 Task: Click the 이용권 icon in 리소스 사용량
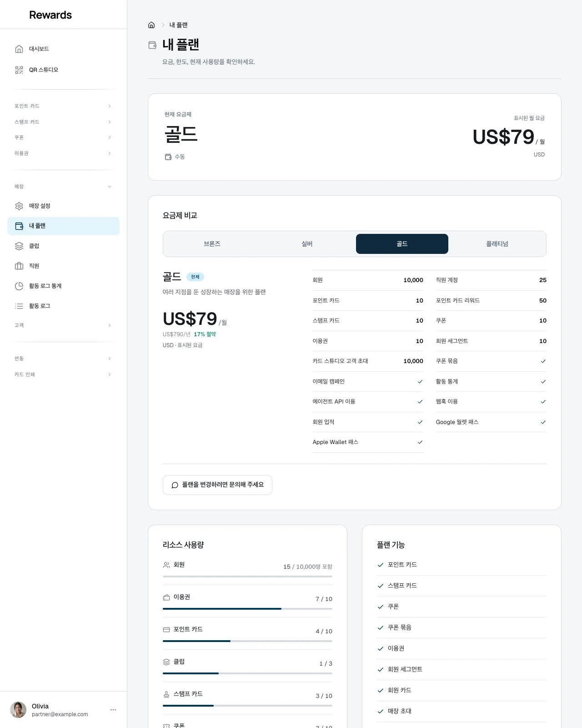click(x=166, y=597)
